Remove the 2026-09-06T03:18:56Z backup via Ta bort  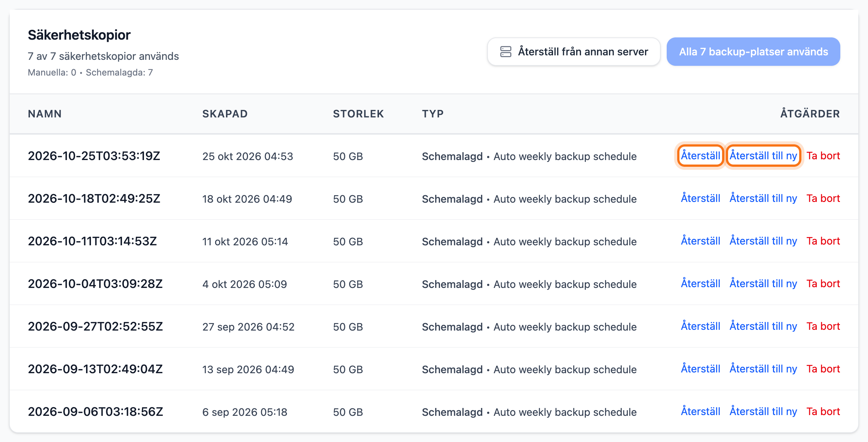pos(823,411)
